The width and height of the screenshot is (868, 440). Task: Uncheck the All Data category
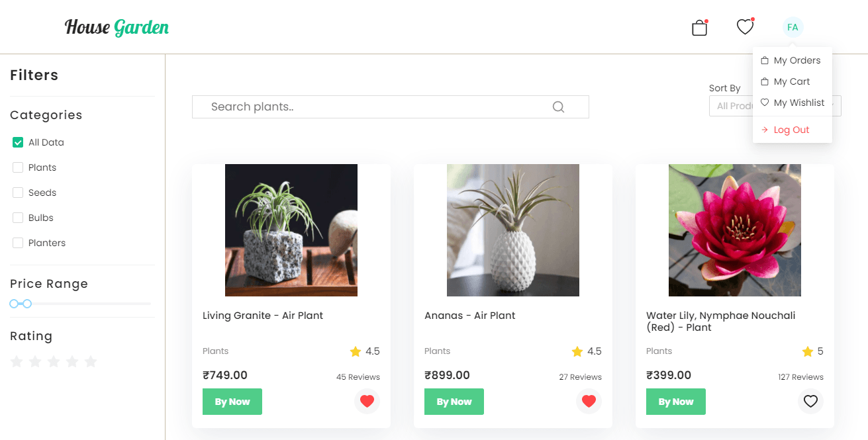(18, 142)
